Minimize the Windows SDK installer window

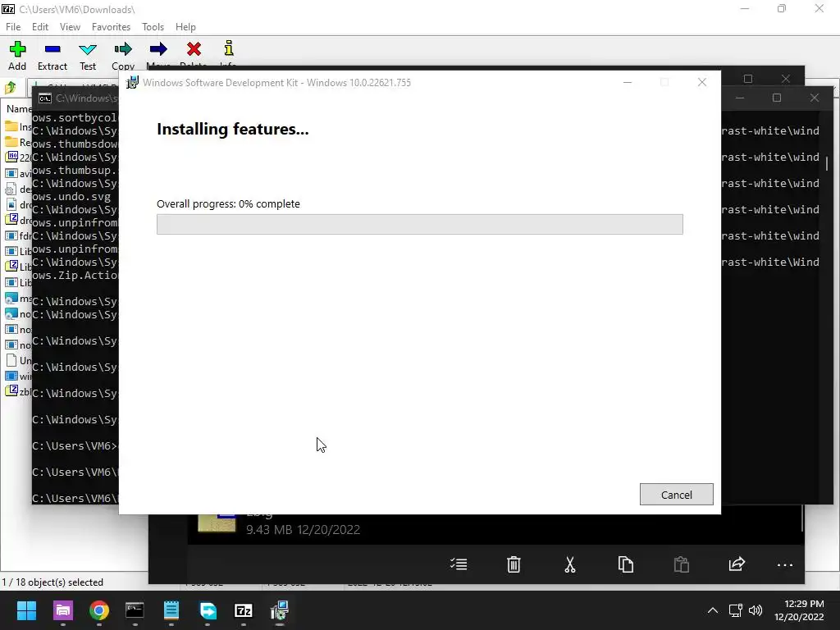pos(628,83)
